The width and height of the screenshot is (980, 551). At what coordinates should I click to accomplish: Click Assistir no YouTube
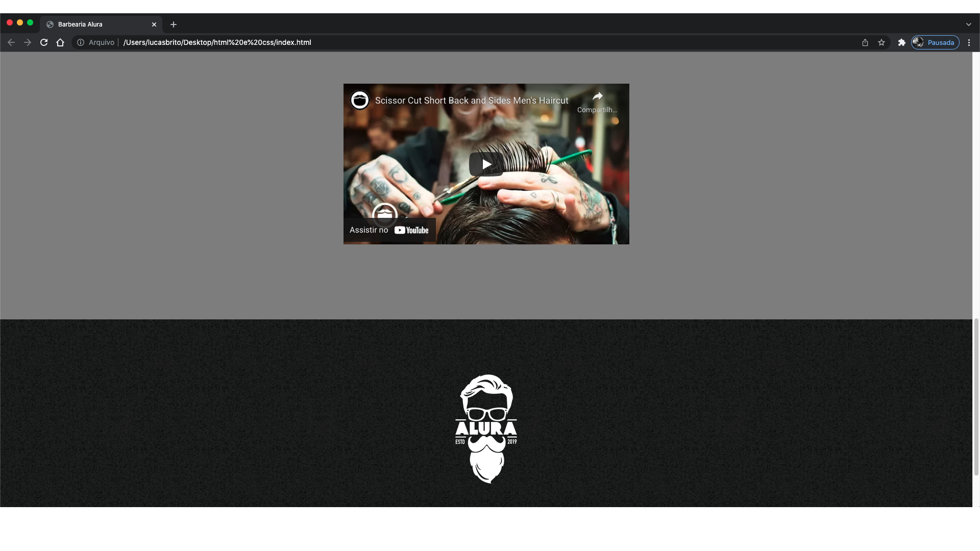389,230
